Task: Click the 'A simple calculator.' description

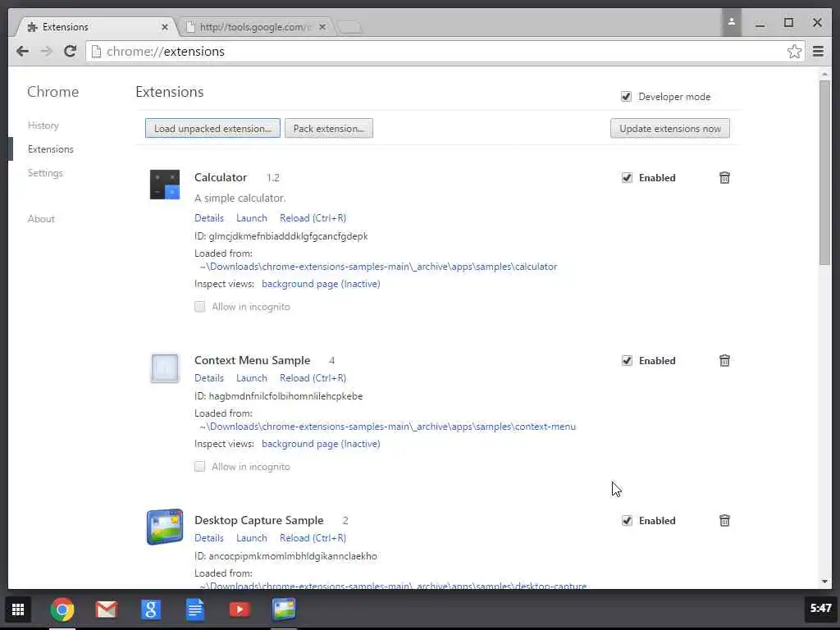Action: [x=240, y=199]
